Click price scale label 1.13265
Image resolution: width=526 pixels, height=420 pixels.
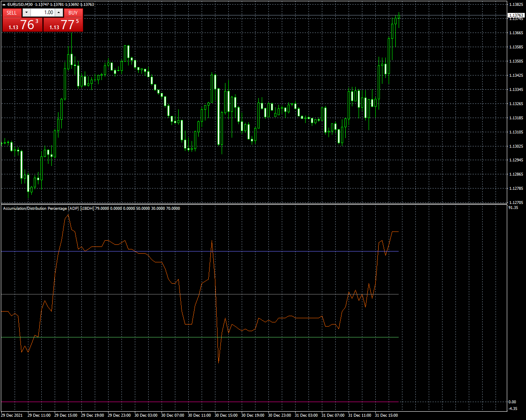click(x=516, y=103)
